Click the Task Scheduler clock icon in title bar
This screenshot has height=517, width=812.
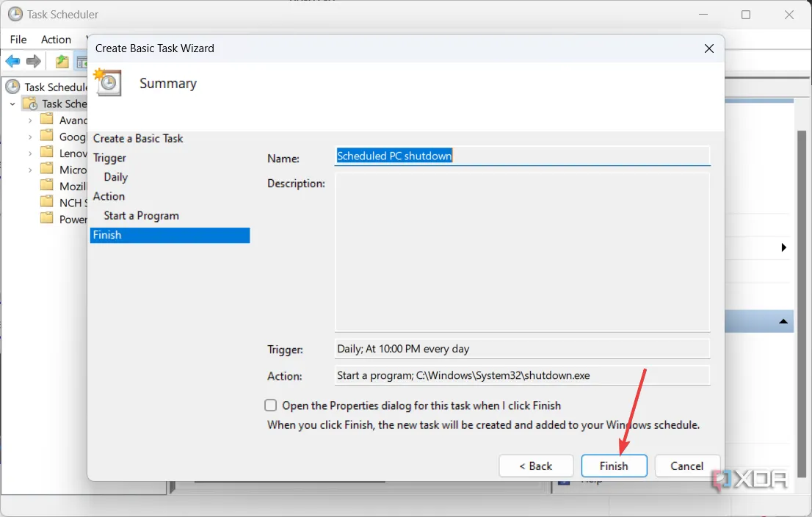tap(15, 14)
